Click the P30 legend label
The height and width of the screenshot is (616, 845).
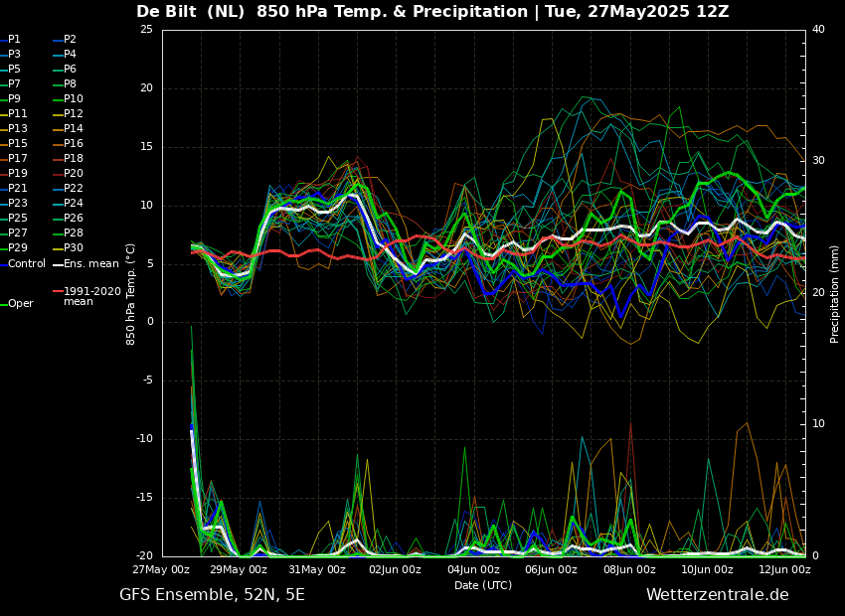[69, 247]
